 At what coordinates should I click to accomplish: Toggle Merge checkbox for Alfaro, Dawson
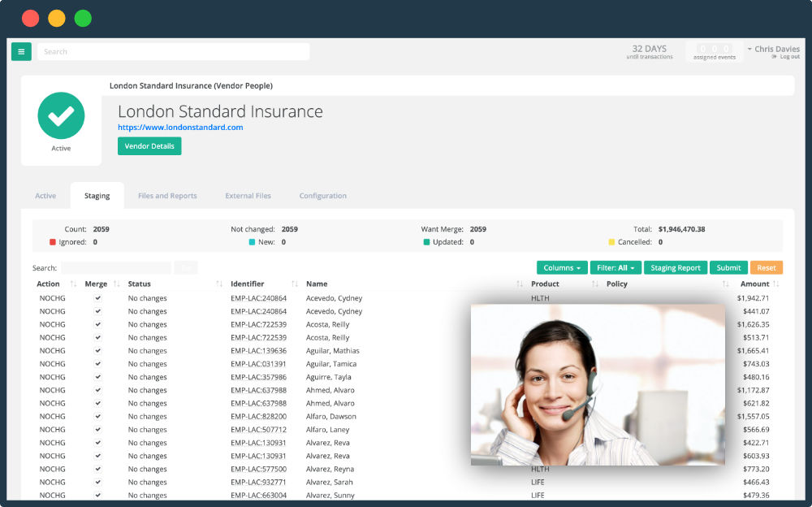coord(98,416)
